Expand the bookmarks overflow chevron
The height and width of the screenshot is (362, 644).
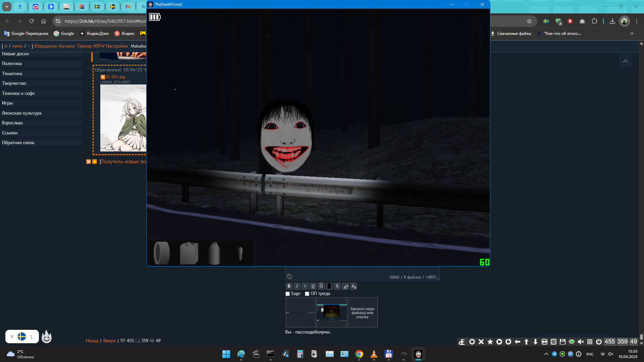(632, 34)
